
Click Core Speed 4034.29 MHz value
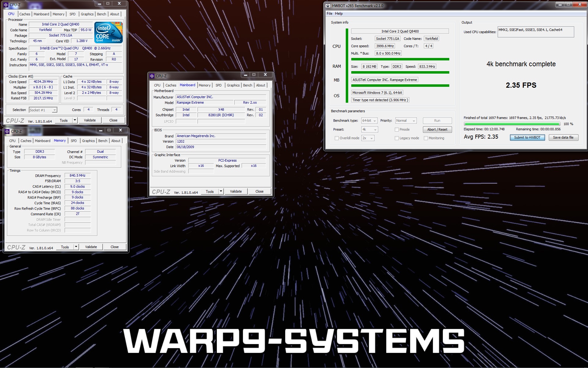point(43,82)
